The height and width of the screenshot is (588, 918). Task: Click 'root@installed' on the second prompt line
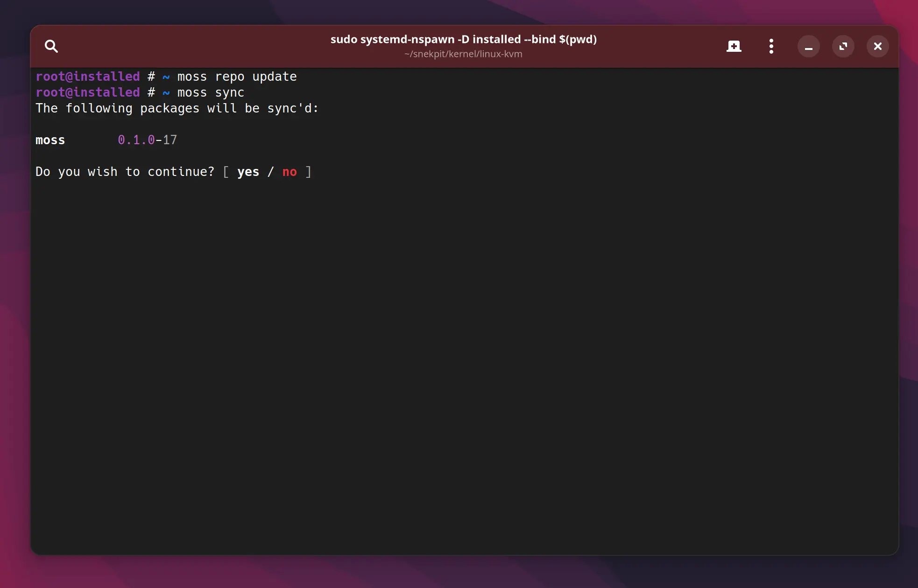click(x=88, y=92)
